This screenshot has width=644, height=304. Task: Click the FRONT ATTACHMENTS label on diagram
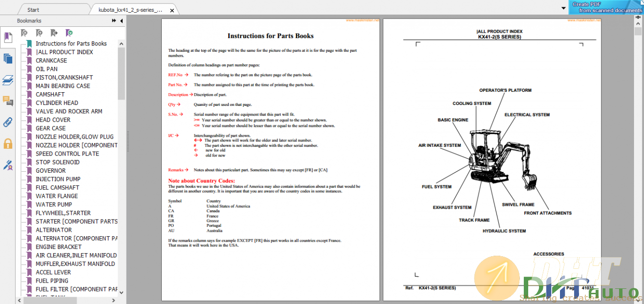(x=548, y=213)
